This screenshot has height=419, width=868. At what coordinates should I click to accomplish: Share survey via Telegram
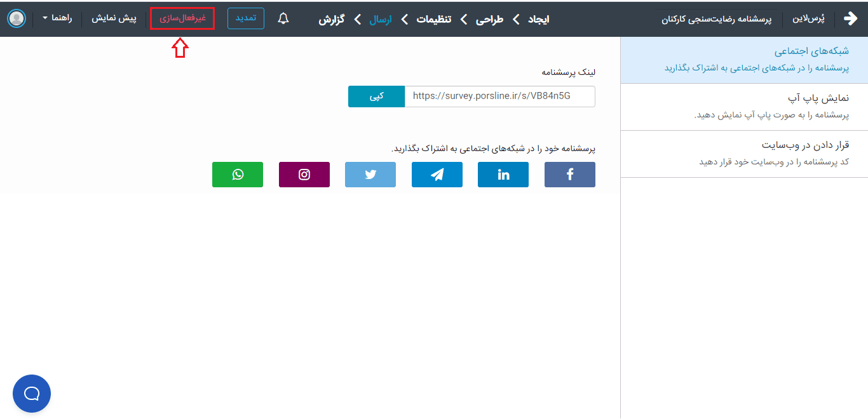pos(437,175)
